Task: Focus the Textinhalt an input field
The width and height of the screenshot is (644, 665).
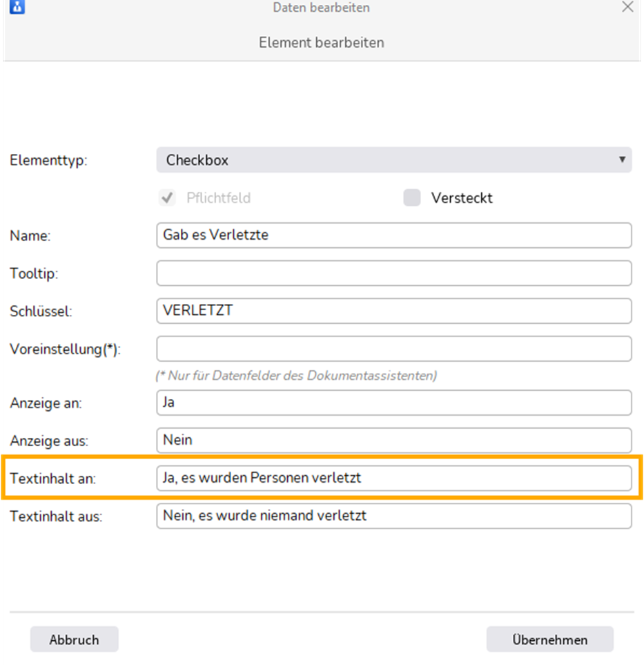Action: click(x=394, y=478)
